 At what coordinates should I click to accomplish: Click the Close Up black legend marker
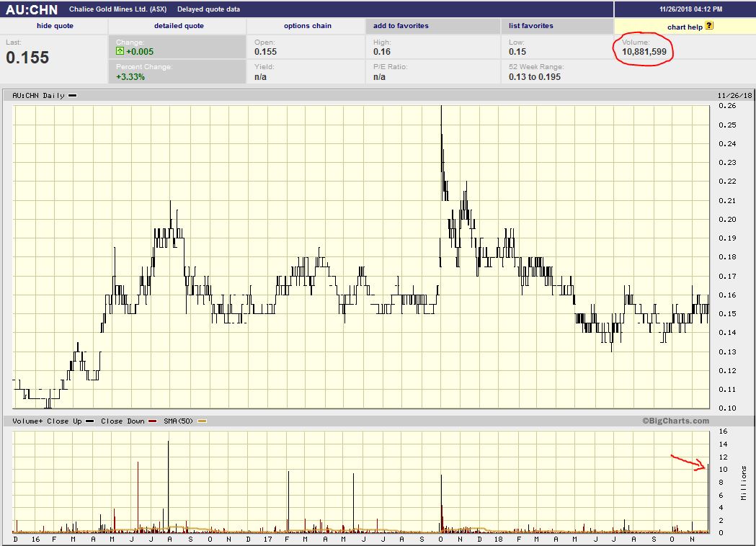tap(90, 421)
